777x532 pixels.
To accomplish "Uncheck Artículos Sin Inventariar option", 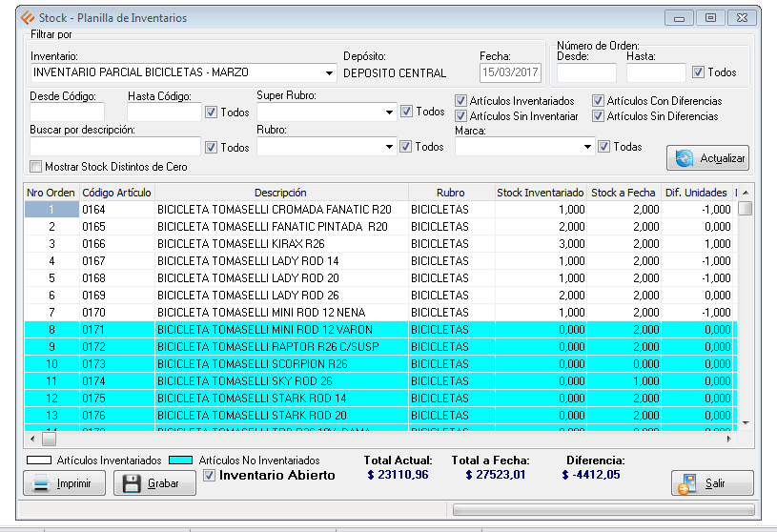I will coord(461,116).
